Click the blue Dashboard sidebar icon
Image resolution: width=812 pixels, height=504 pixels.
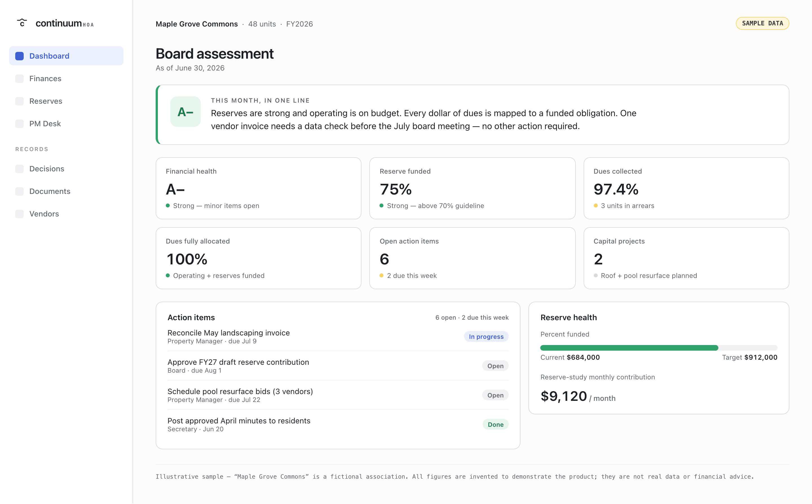click(x=20, y=56)
